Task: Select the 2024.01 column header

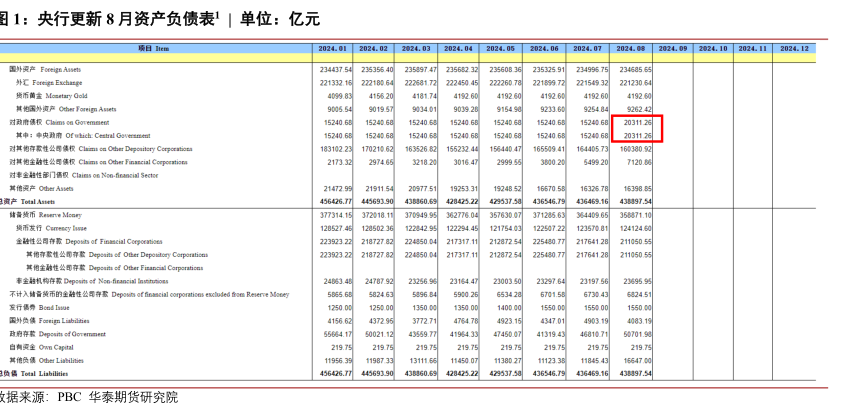Action: pyautogui.click(x=332, y=48)
